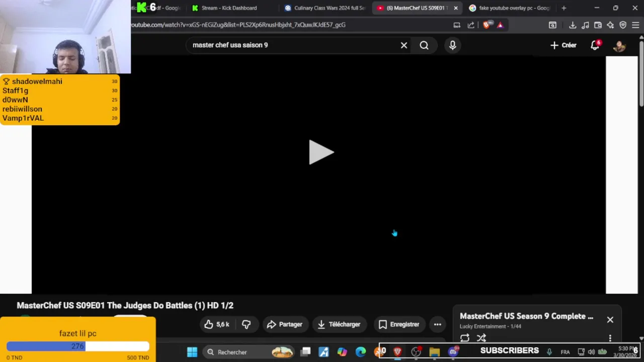Switch to fake youtube overlay pc tab

click(x=509, y=8)
